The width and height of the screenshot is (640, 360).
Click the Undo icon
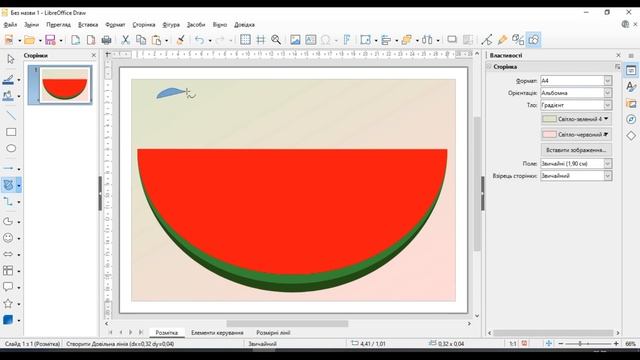pos(199,40)
